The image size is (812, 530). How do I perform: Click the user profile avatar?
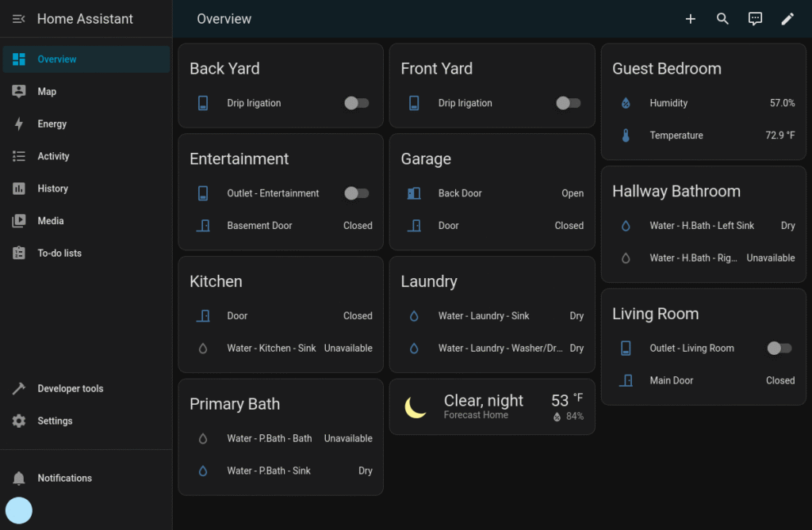click(x=18, y=510)
